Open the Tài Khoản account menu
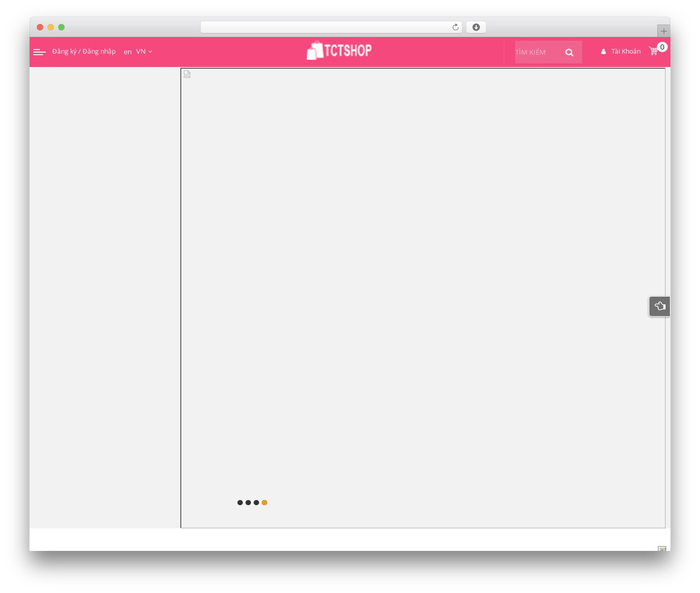The image size is (700, 593). coord(621,51)
